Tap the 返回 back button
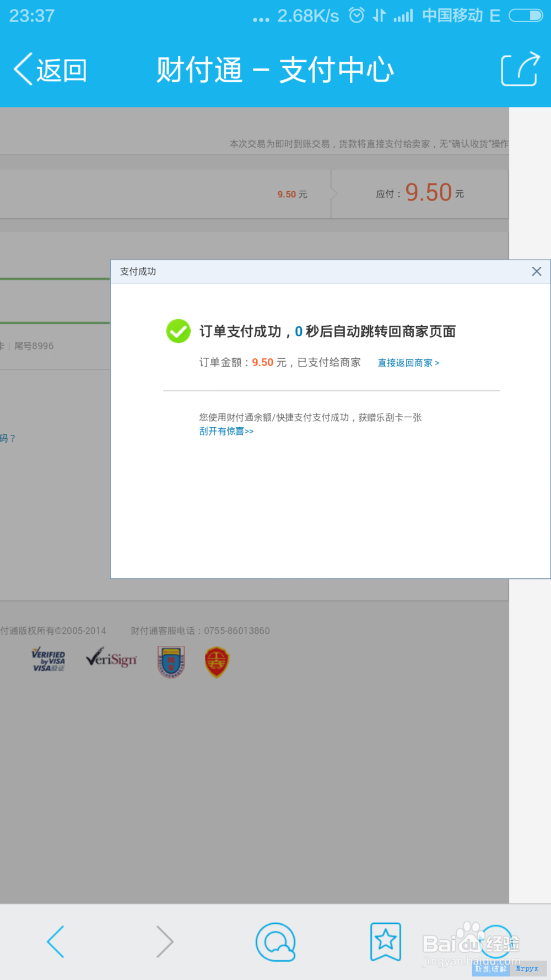Screen dimensions: 551x980 50,70
